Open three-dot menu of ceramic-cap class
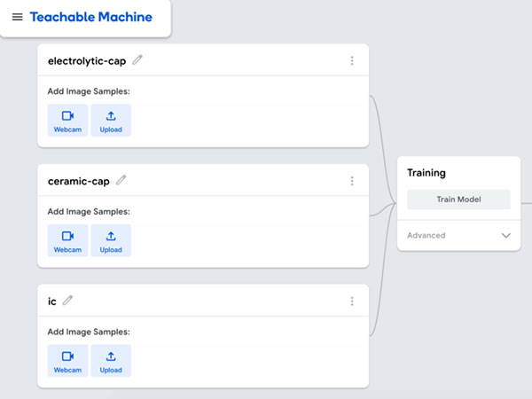Image resolution: width=532 pixels, height=399 pixels. [x=352, y=181]
